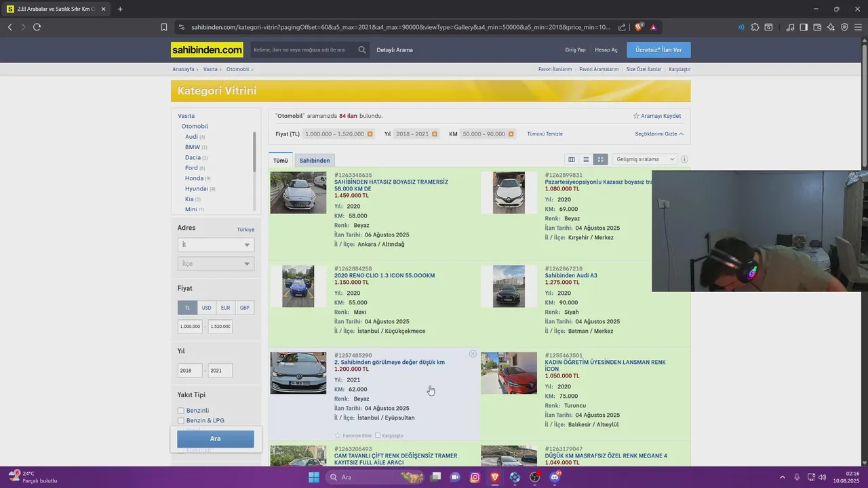Select Hyundai in the category tree
868x488 pixels.
197,188
